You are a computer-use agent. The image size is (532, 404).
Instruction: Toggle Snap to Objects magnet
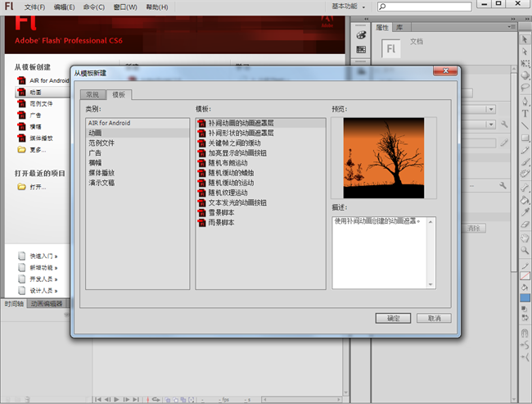coord(525,333)
